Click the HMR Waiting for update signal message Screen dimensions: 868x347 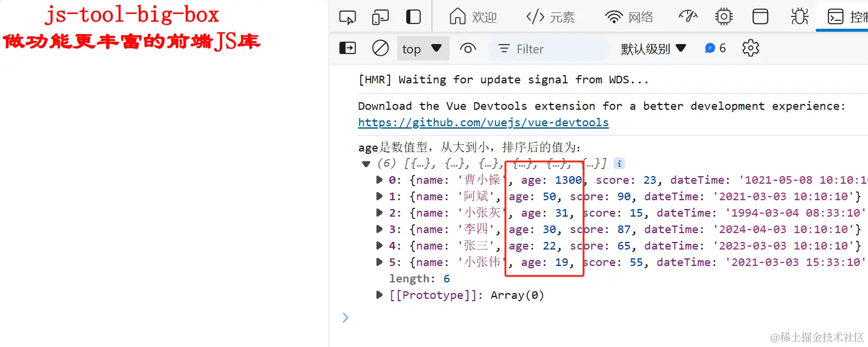point(504,80)
